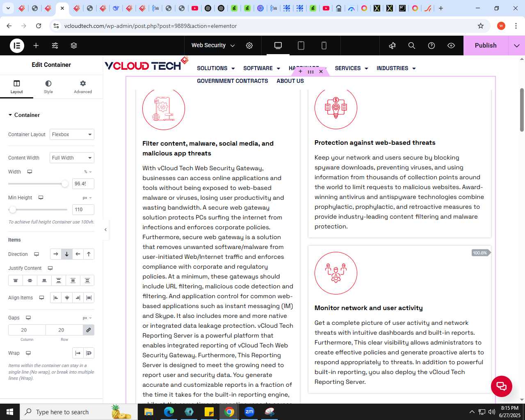Open Site Settings sliders icon
The width and height of the screenshot is (525, 420).
55,46
